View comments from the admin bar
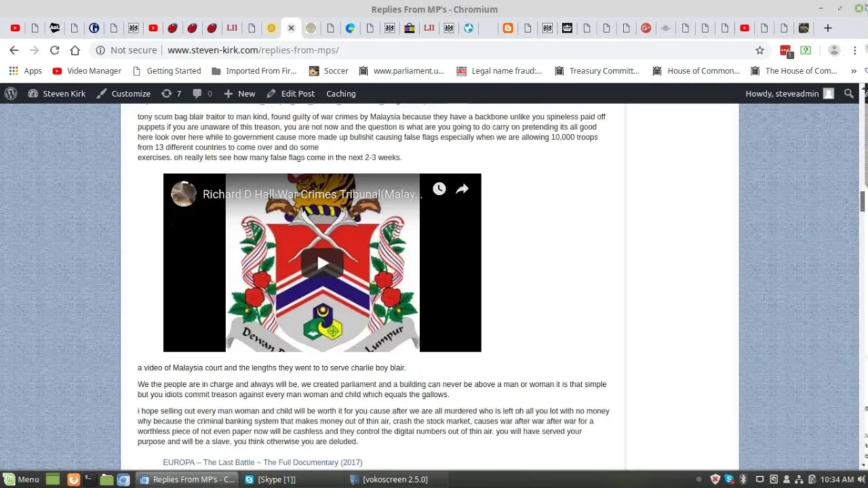This screenshot has width=868, height=488. tap(202, 94)
